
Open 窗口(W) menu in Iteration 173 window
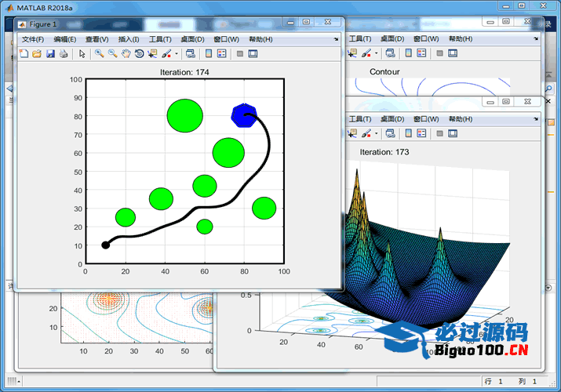(x=426, y=119)
